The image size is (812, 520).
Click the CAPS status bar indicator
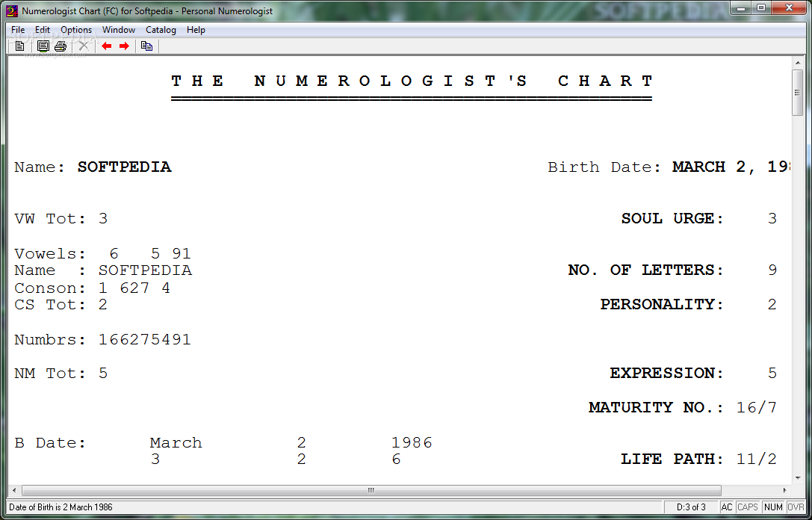tap(747, 507)
